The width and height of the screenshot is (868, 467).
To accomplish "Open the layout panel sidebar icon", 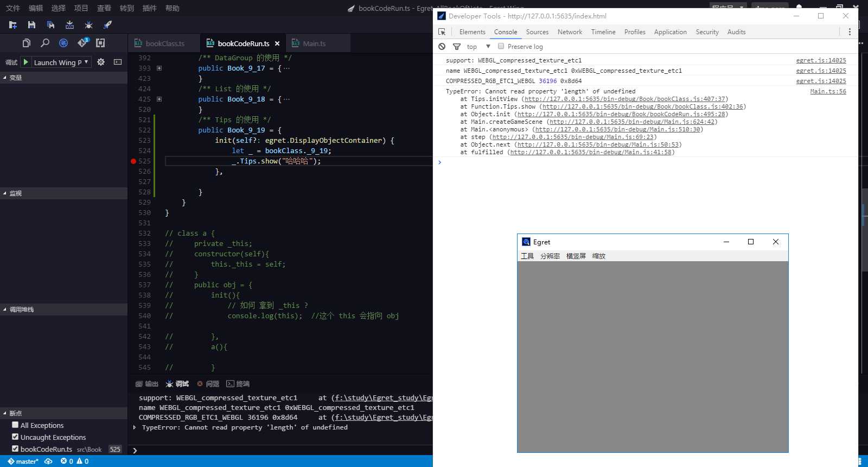I will point(100,43).
